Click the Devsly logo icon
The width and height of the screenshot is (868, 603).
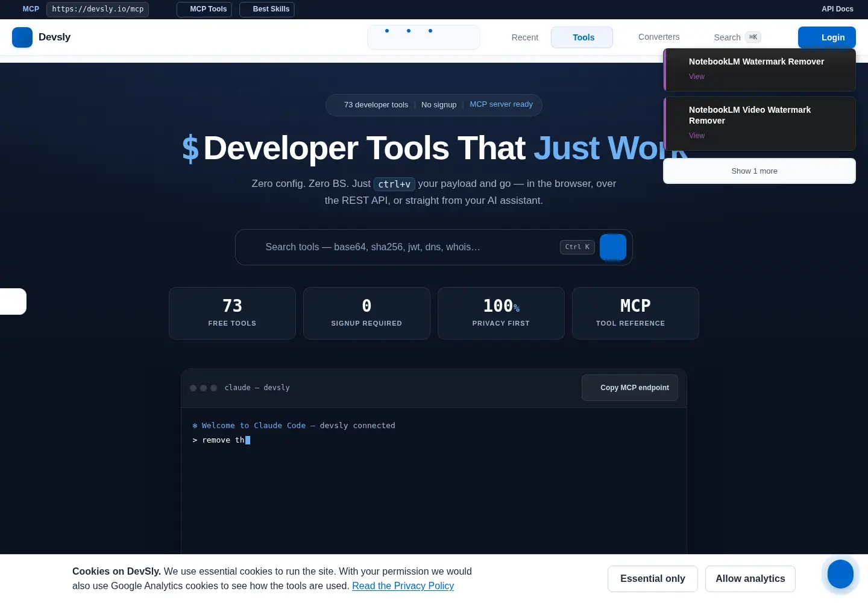coord(22,37)
